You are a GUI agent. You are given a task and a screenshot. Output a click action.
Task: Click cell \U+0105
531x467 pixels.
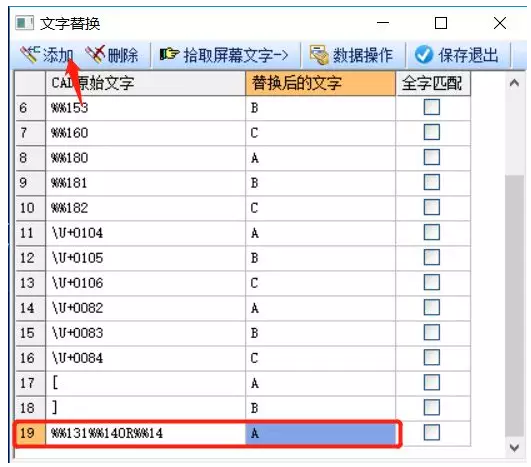pyautogui.click(x=145, y=258)
